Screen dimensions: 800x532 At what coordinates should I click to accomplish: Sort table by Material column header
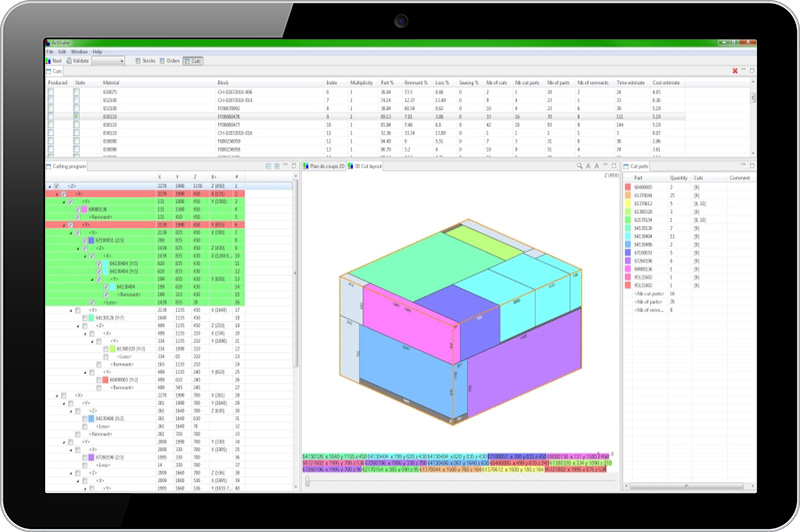click(x=112, y=82)
